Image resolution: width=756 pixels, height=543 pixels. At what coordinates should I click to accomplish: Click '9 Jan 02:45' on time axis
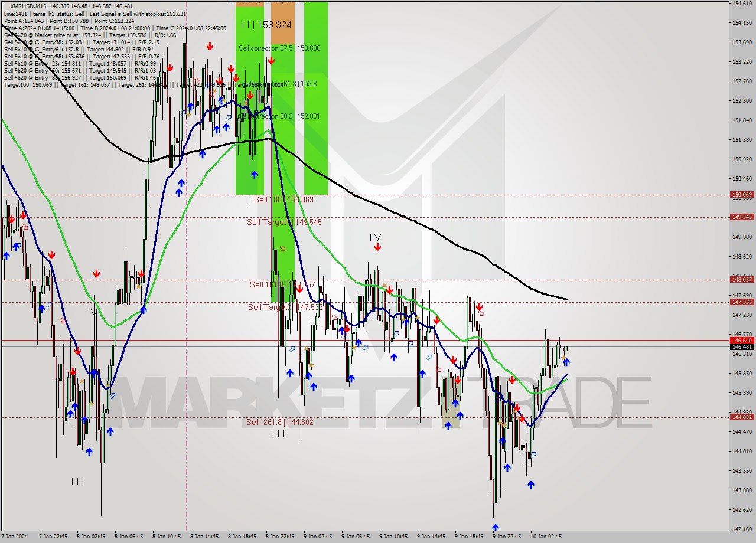pyautogui.click(x=317, y=537)
